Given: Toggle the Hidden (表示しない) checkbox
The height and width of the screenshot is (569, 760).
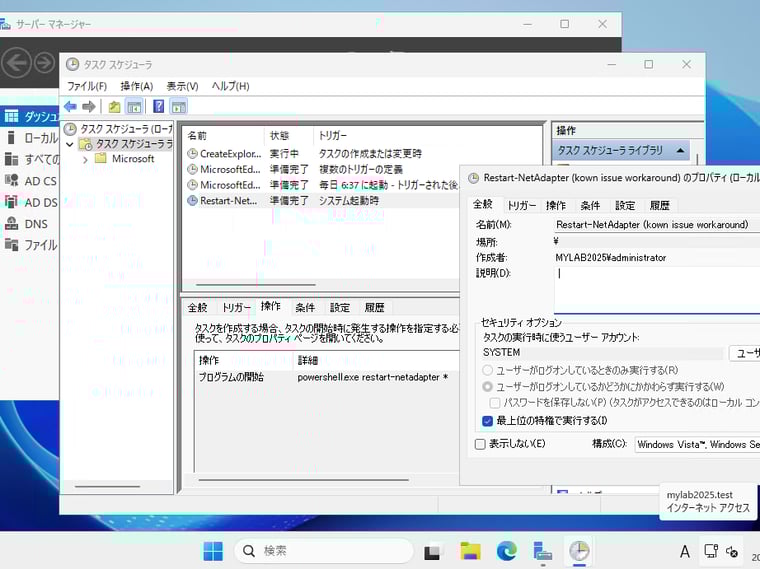Looking at the screenshot, I should tap(480, 444).
